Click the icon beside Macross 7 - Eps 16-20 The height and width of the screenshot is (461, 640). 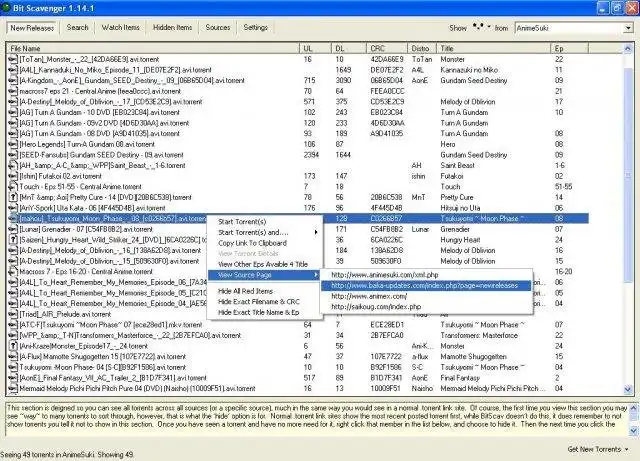click(x=13, y=272)
